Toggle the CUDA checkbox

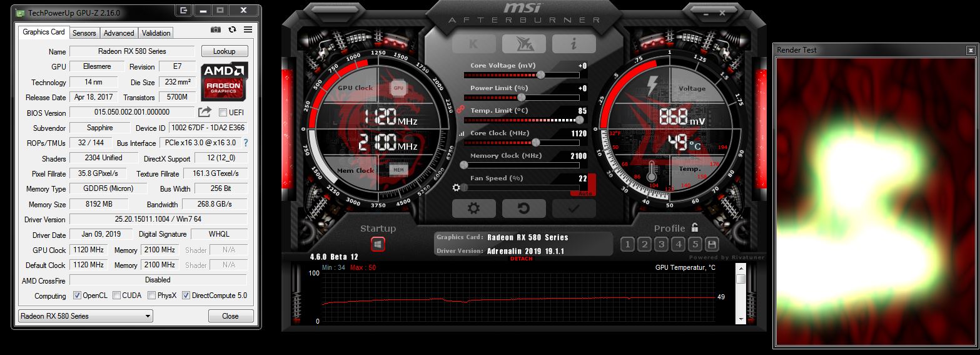116,296
